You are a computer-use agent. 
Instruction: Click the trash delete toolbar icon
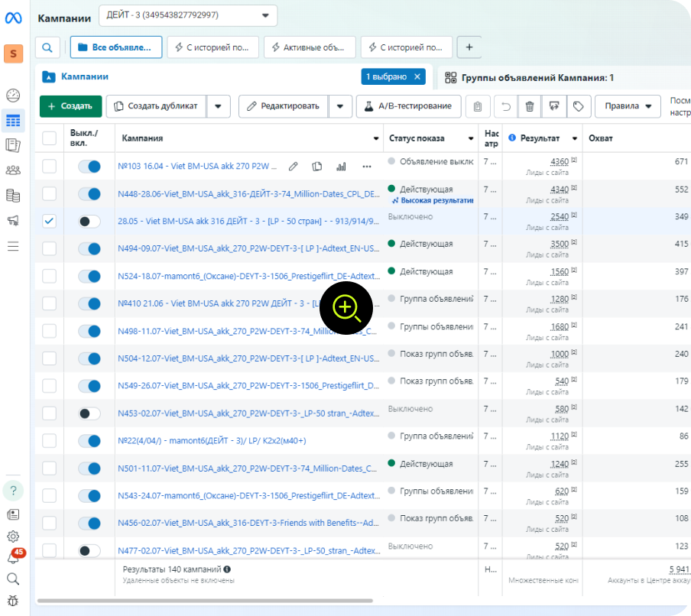530,106
